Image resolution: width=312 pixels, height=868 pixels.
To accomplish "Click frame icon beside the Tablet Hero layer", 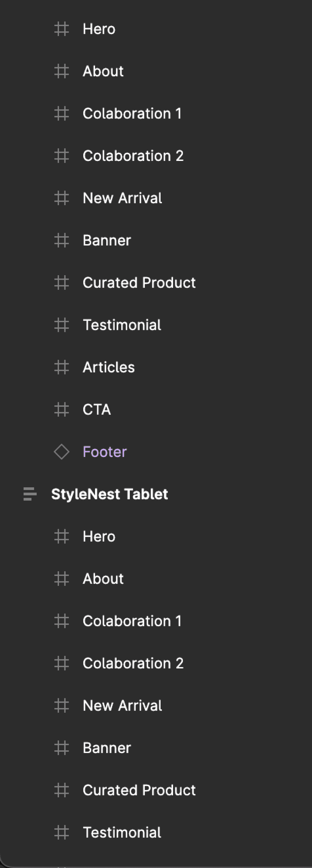I will (x=62, y=536).
